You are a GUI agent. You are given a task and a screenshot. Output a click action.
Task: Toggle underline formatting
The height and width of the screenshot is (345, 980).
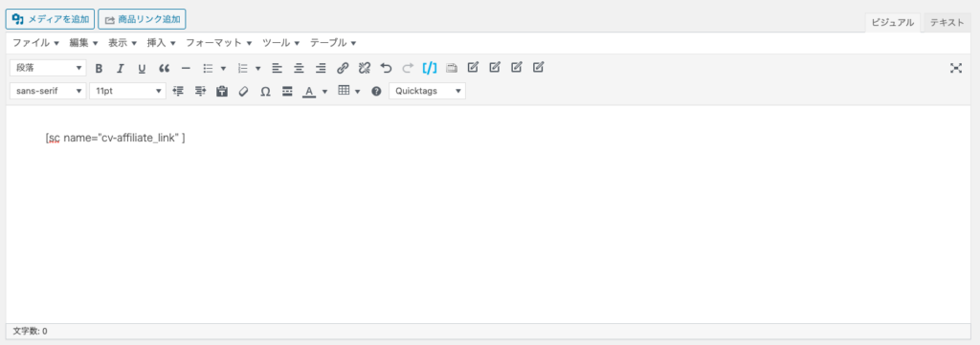pos(142,68)
